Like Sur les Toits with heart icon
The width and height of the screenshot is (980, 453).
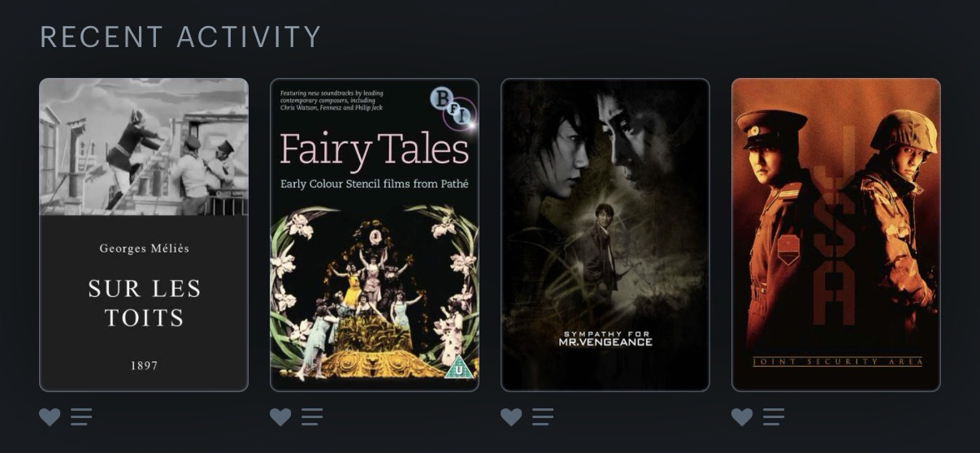click(50, 417)
